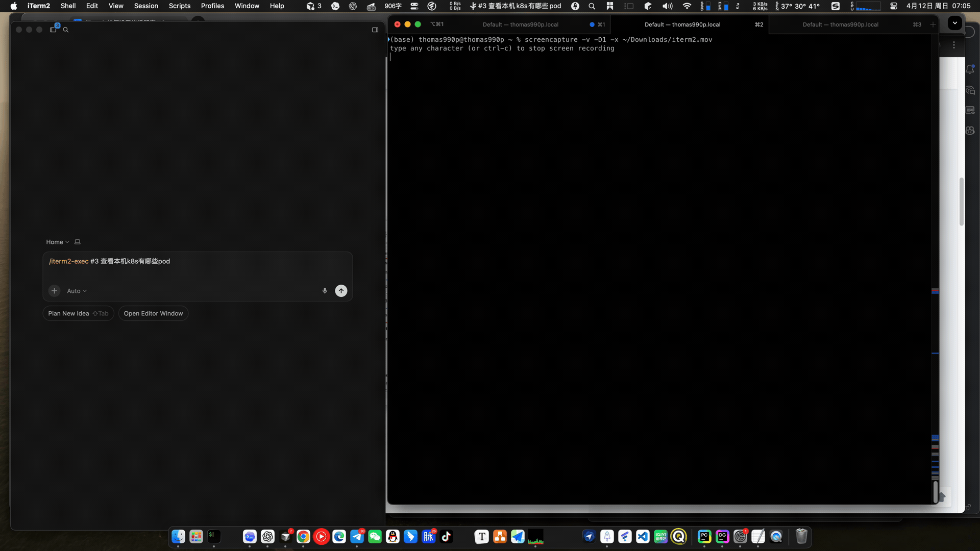Open the Auto mode dropdown
Screen dimensions: 980x551
pos(77,291)
